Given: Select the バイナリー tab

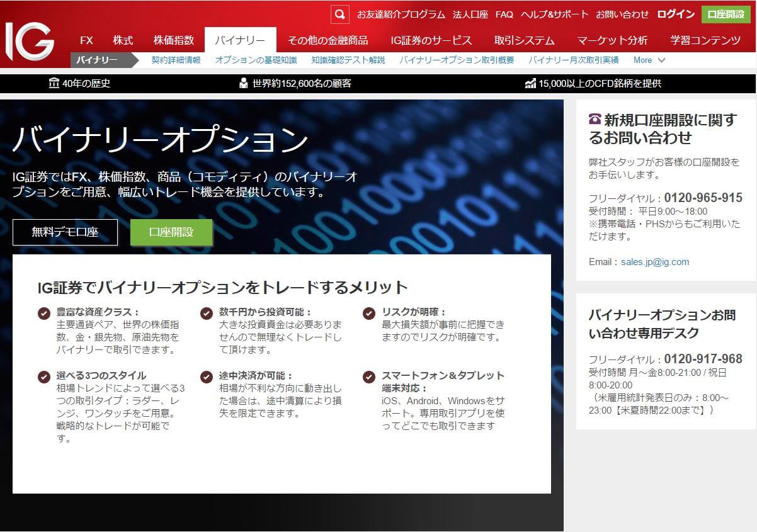Looking at the screenshot, I should click(x=240, y=40).
